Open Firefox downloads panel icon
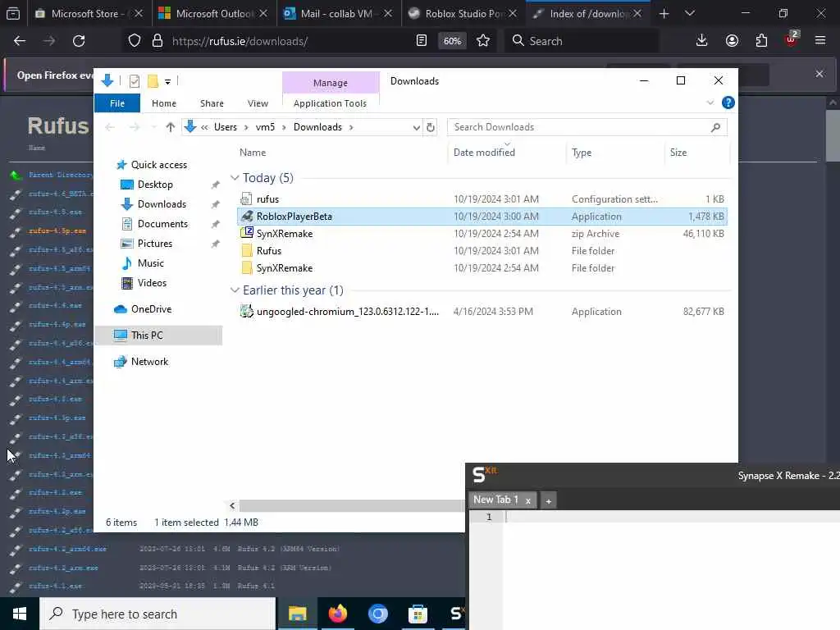This screenshot has height=630, width=840. 701,41
